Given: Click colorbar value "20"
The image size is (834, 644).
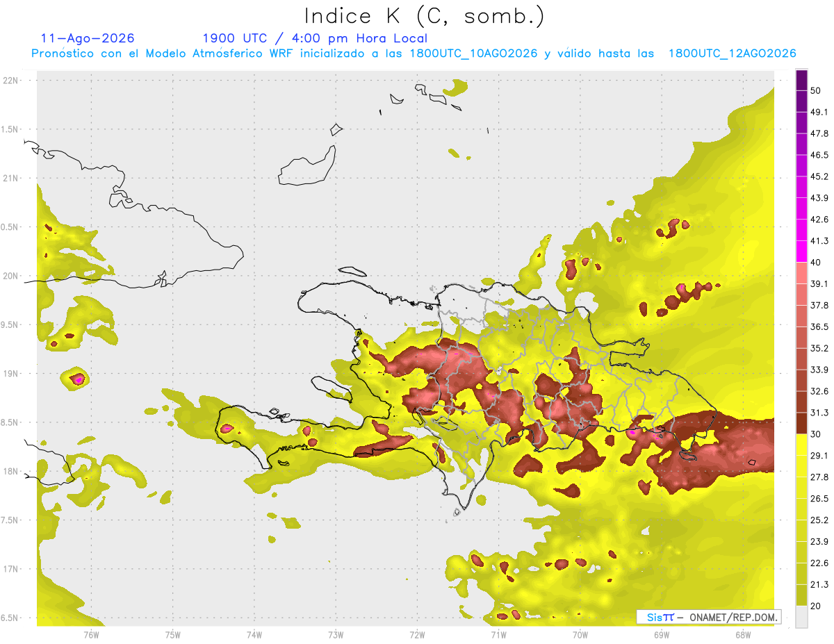Looking at the screenshot, I should [816, 606].
